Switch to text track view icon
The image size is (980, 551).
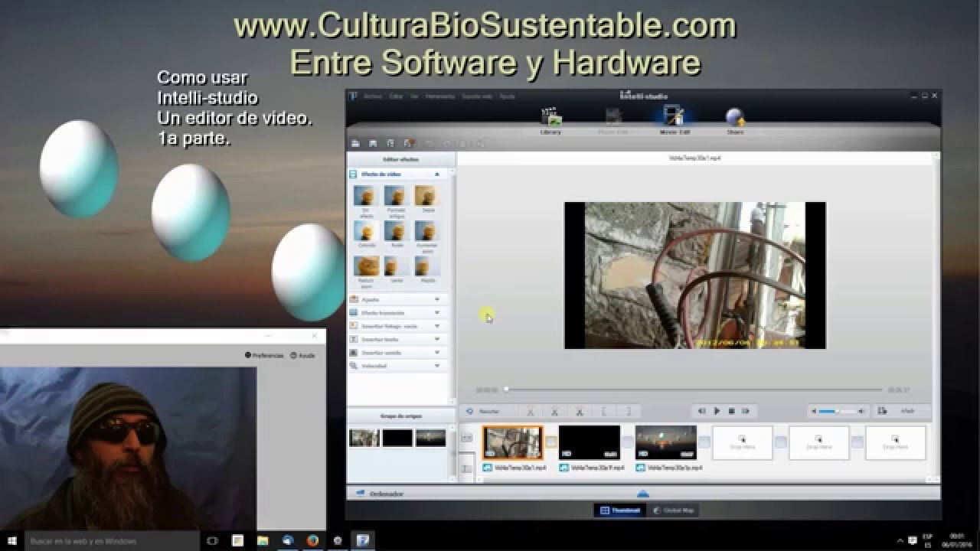tap(466, 468)
